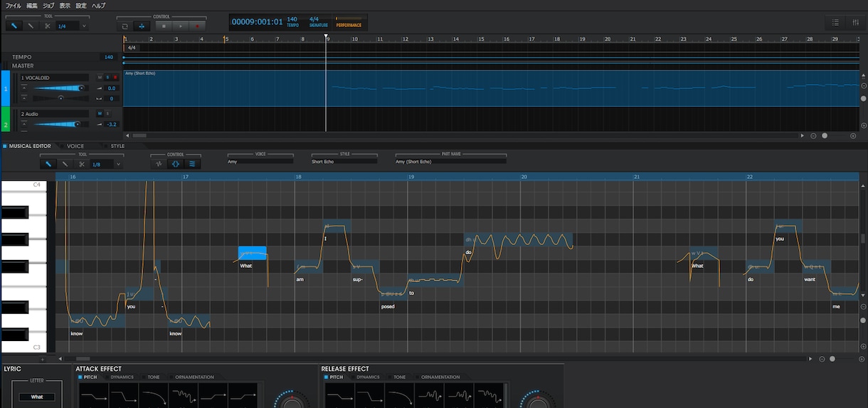Click the track 1 volume value 0.0

pyautogui.click(x=112, y=88)
